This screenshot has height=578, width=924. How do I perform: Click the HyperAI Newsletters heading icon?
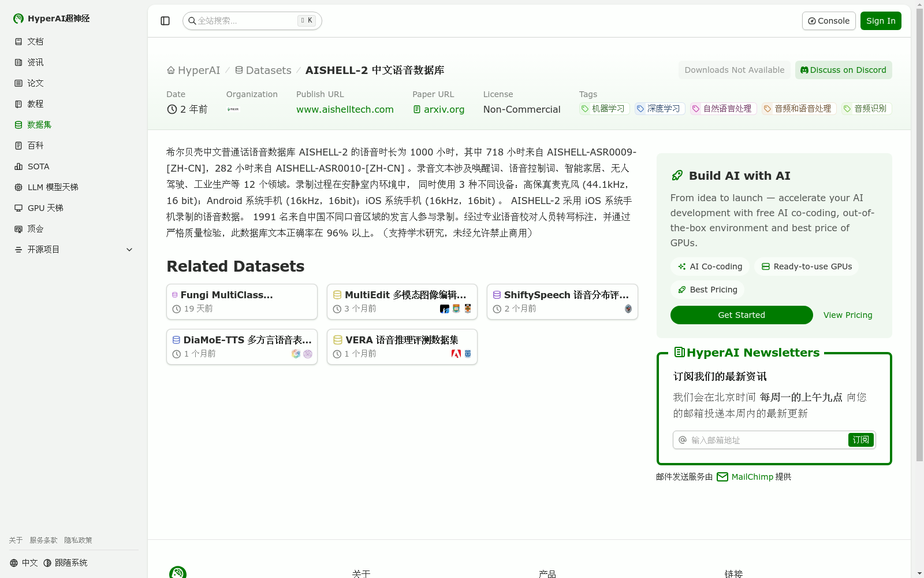click(679, 353)
